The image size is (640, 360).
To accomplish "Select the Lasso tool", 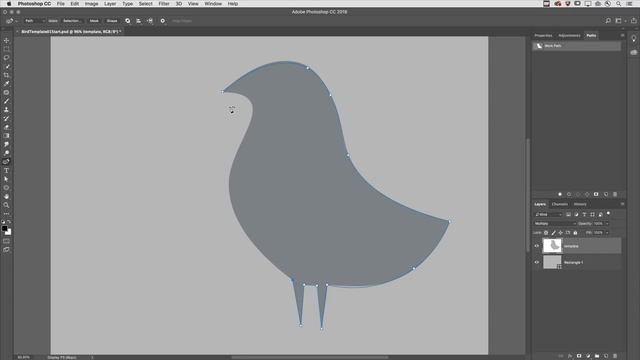I will pyautogui.click(x=6, y=58).
